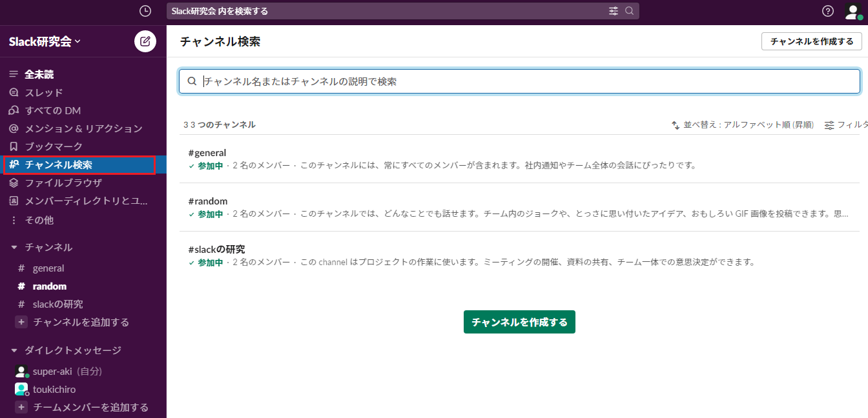Click the plus icon beside チャンネルを追加する

(21, 322)
